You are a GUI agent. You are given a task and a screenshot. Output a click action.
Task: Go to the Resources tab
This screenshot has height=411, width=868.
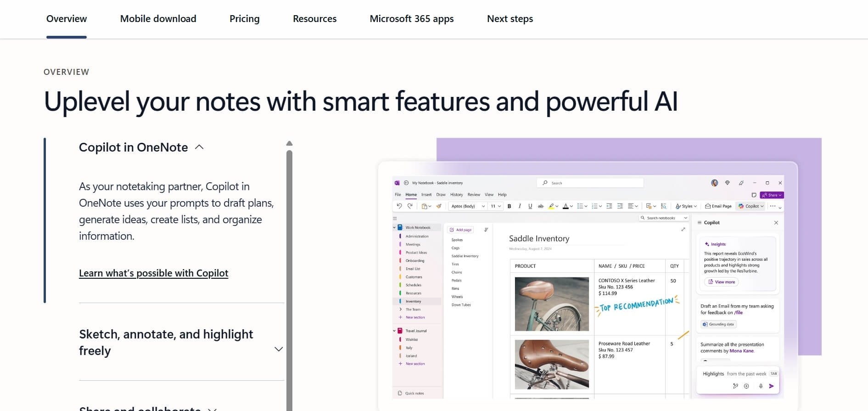[314, 19]
